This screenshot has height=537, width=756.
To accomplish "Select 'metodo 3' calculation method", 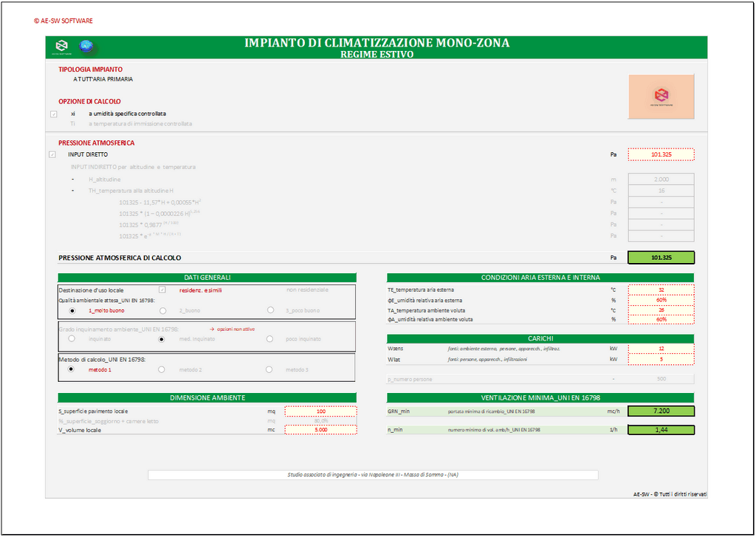I will [270, 369].
